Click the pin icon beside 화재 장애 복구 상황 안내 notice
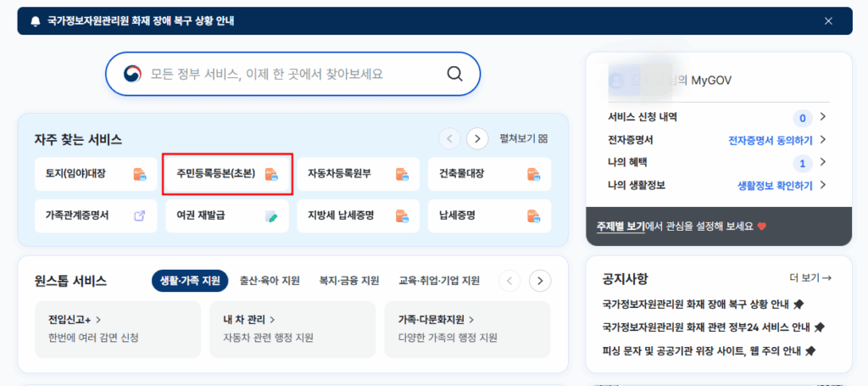Image resolution: width=868 pixels, height=386 pixels. click(x=798, y=304)
